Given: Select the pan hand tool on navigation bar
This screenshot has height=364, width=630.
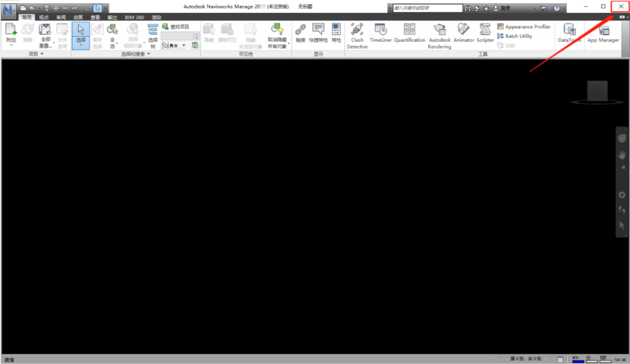Looking at the screenshot, I should click(622, 155).
